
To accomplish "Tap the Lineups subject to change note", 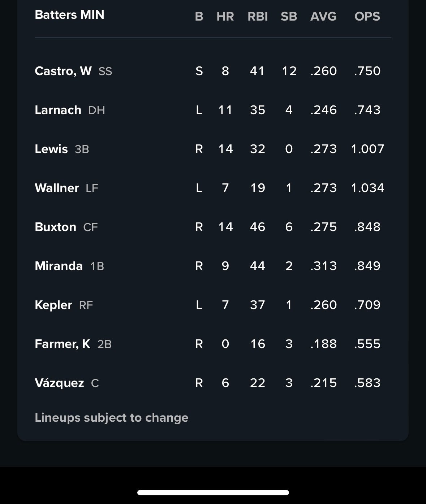I will pos(111,417).
